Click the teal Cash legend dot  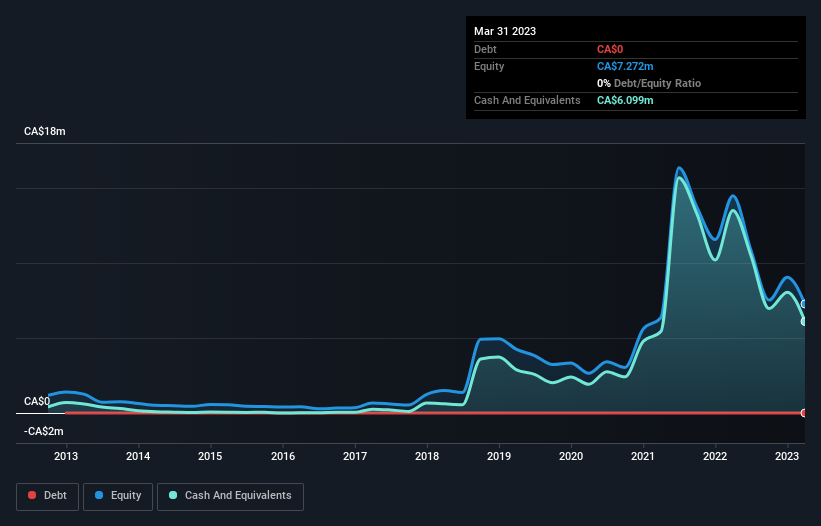click(x=173, y=495)
